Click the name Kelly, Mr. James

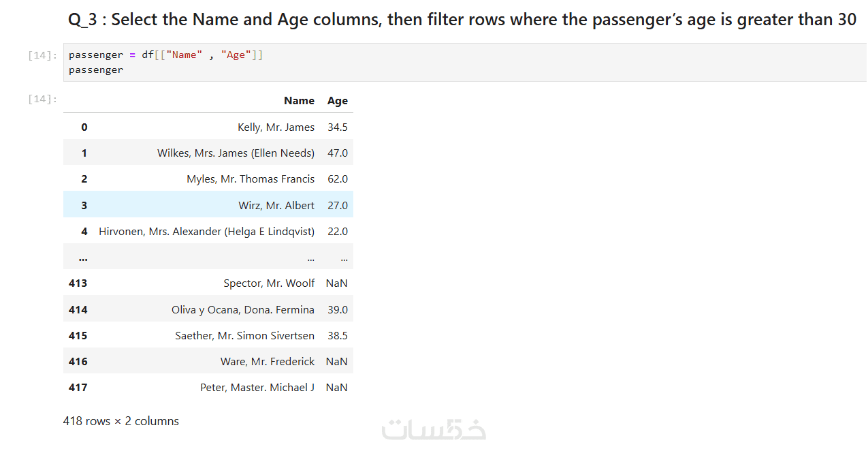(276, 127)
